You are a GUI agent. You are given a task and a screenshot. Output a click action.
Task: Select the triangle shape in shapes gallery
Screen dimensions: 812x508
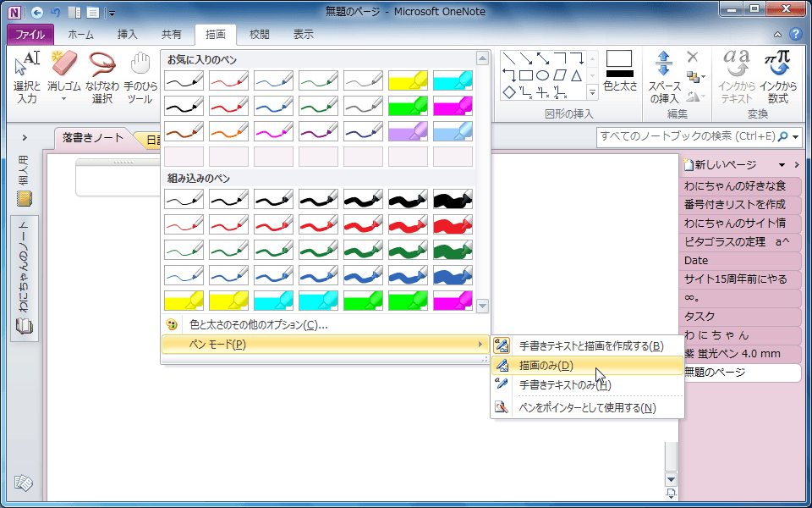(x=576, y=75)
